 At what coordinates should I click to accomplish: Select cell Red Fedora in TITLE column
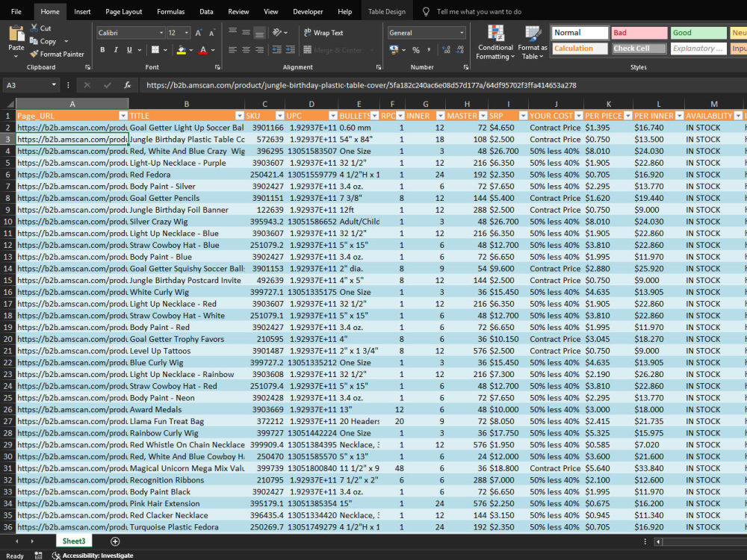[x=186, y=174]
